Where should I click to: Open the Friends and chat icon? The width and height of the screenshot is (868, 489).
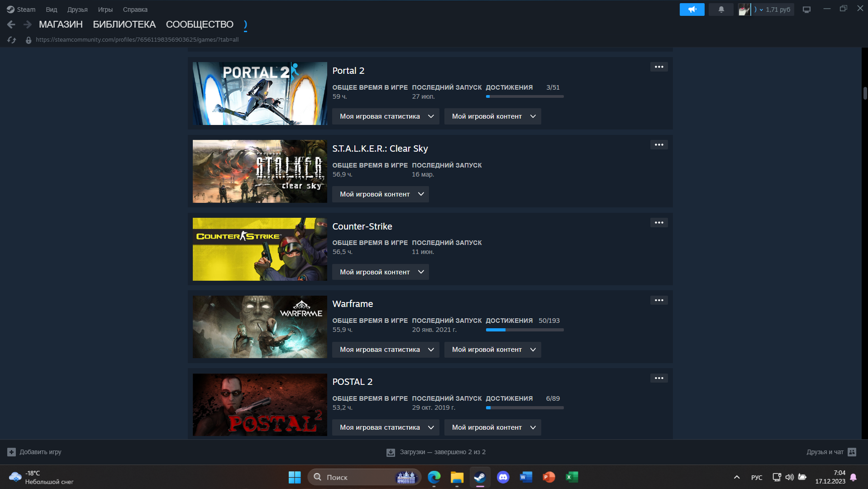(x=852, y=452)
